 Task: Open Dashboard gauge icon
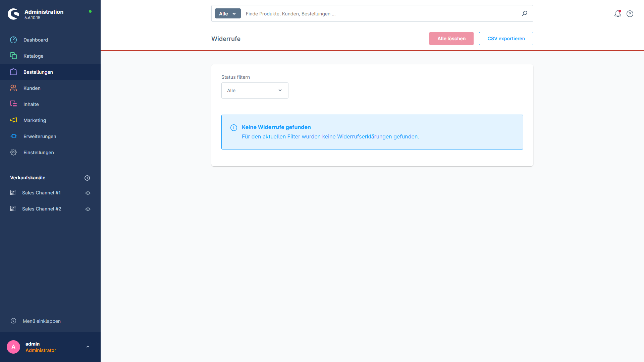(x=13, y=40)
